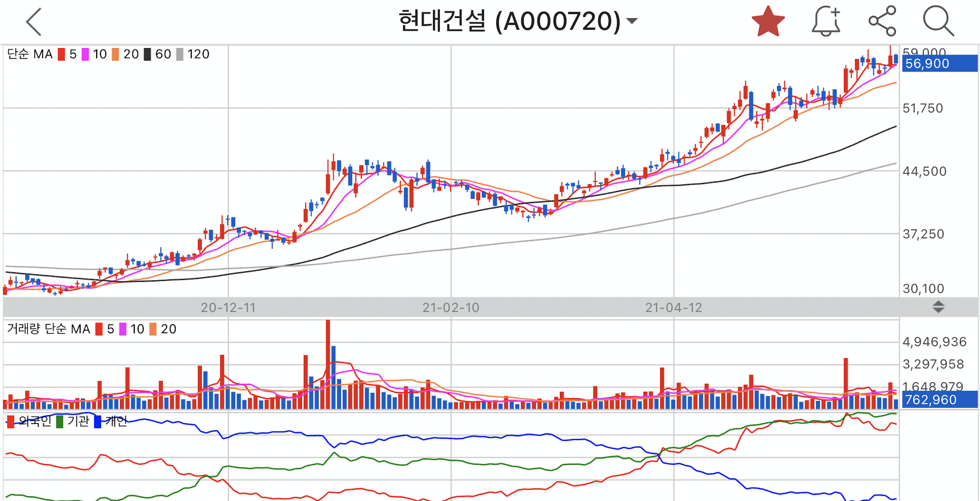Image resolution: width=980 pixels, height=501 pixels.
Task: Click the MA 60 black swatch
Action: pyautogui.click(x=147, y=55)
